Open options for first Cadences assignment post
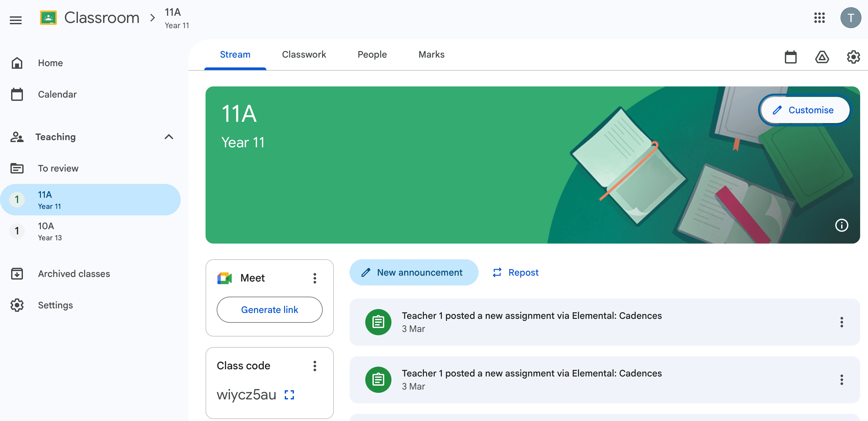868x421 pixels. coord(841,322)
